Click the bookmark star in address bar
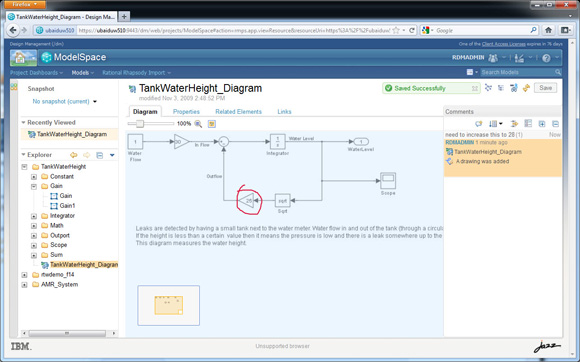 396,30
